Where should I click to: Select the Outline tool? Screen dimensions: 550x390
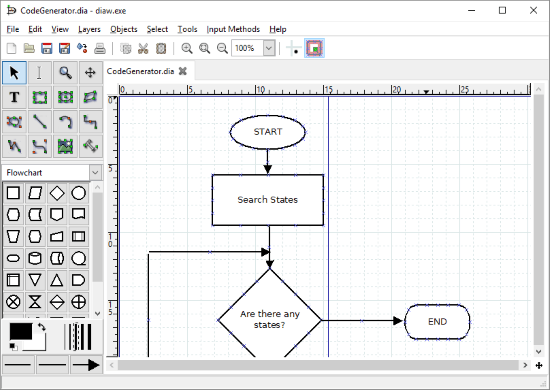pos(90,146)
